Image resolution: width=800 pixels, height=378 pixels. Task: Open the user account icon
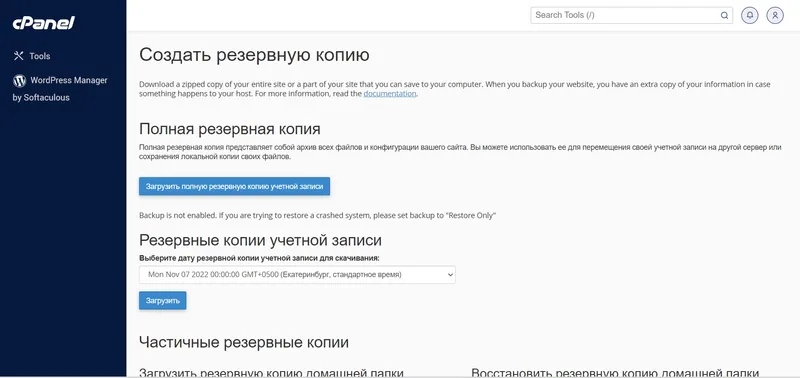point(775,15)
